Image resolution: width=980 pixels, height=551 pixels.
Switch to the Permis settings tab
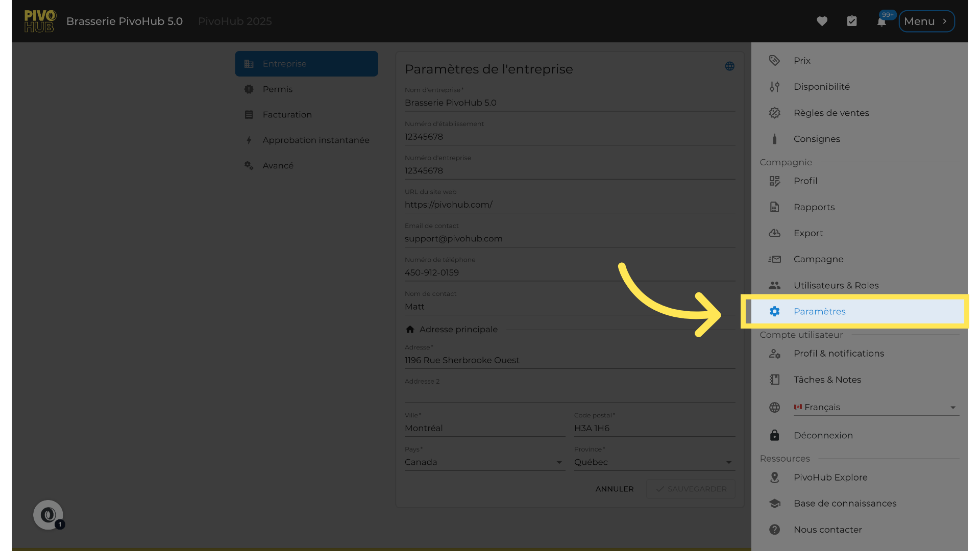(x=278, y=89)
